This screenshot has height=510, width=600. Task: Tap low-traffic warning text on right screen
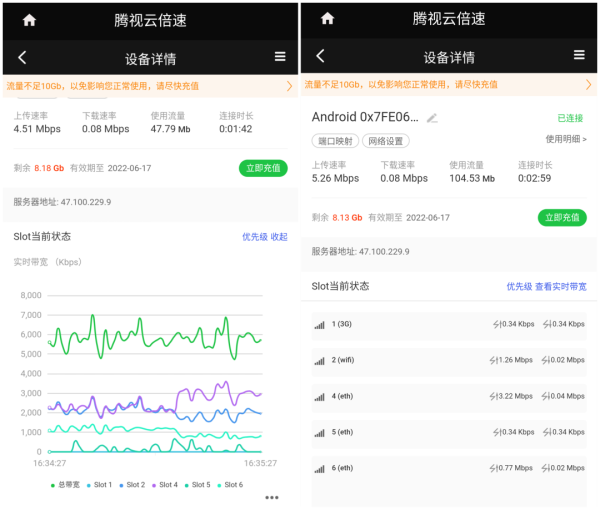click(x=401, y=85)
